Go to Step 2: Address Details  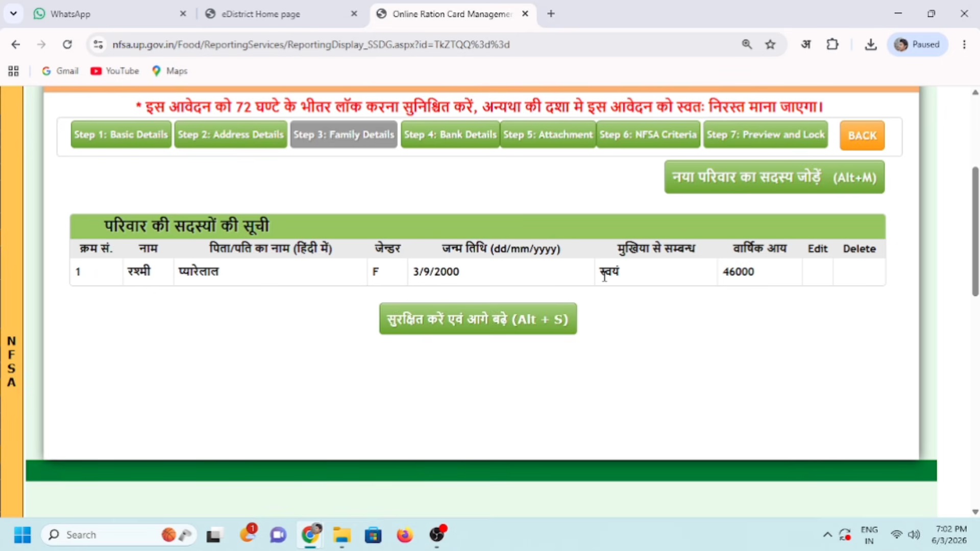231,135
